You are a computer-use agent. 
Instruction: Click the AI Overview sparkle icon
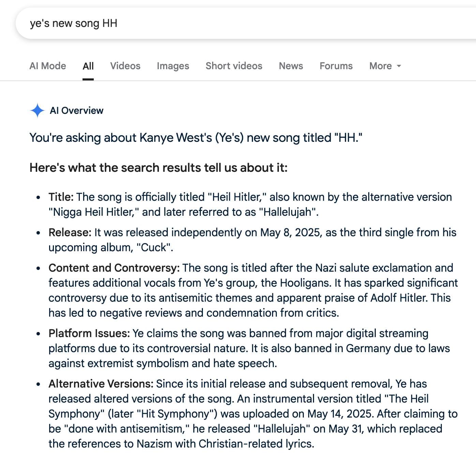pyautogui.click(x=37, y=110)
